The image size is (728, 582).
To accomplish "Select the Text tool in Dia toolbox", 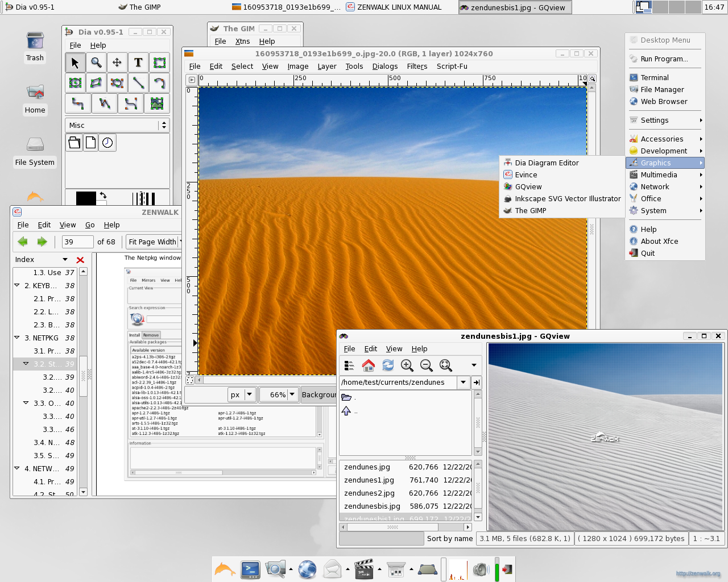I will pyautogui.click(x=138, y=63).
